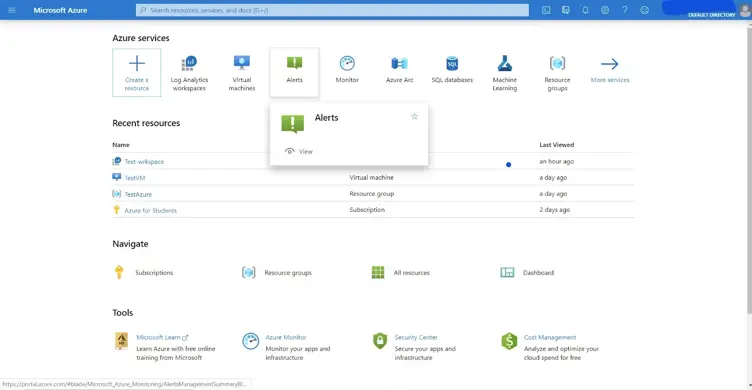
Task: Click Create a resource tile
Action: coord(137,73)
